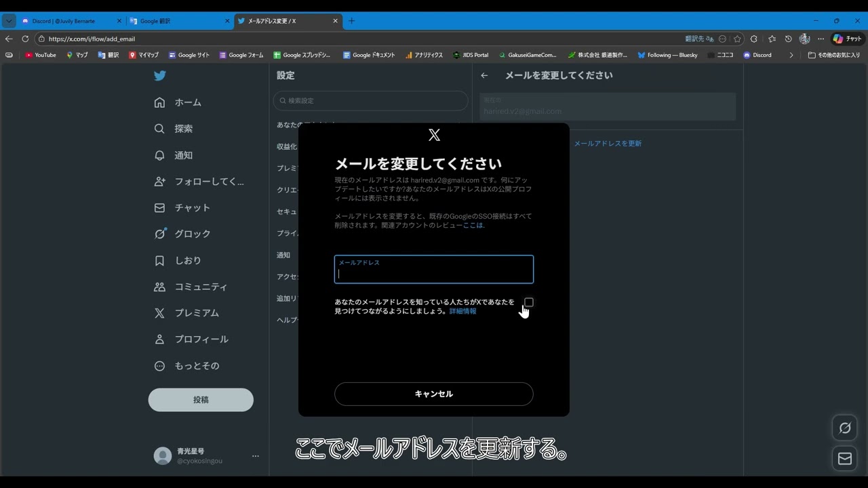Click メールアドレスを更新 link

(608, 144)
